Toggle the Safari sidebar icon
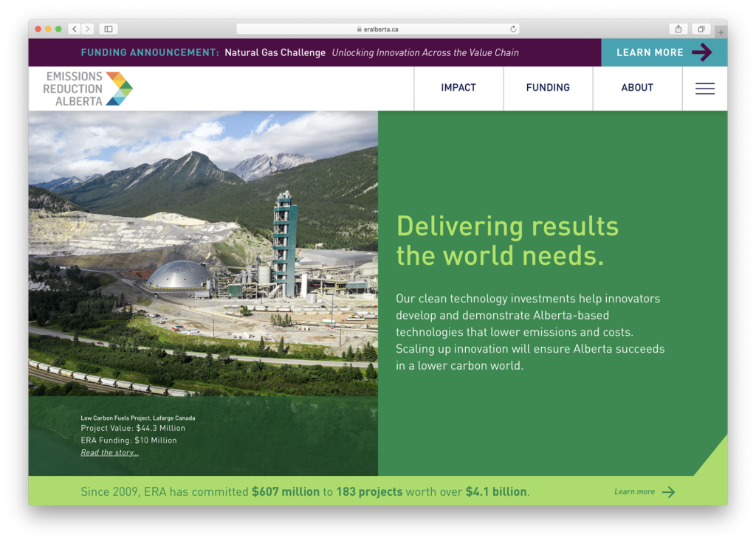Screen dimensions: 756x543 [107, 29]
